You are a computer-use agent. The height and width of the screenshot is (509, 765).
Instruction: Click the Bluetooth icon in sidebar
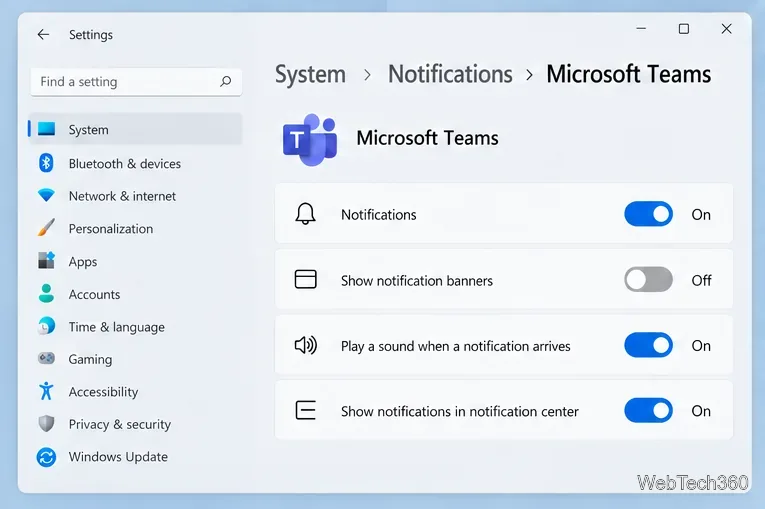(x=46, y=163)
